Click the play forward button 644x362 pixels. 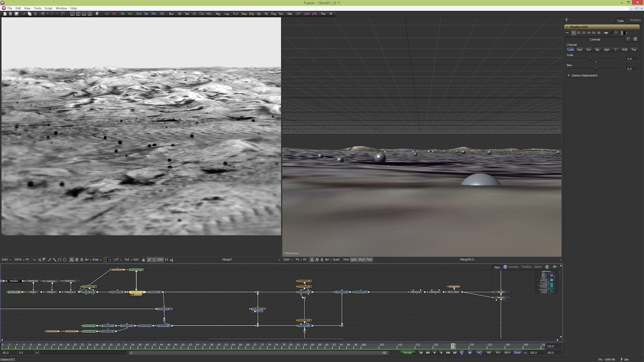pos(441,353)
